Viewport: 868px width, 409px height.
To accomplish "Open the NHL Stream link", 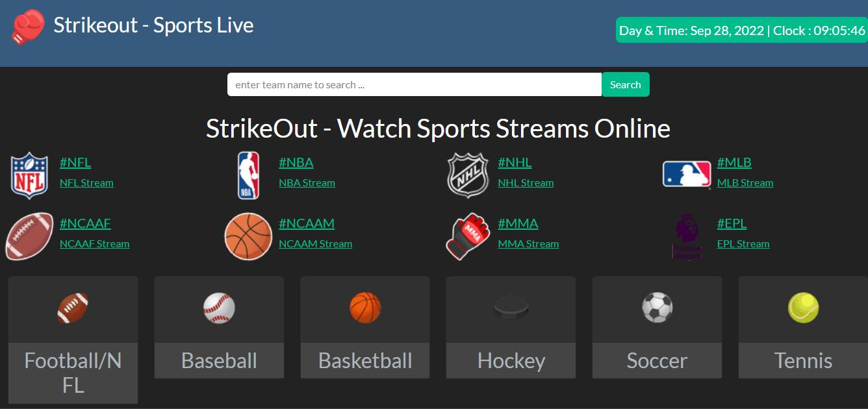I will pyautogui.click(x=526, y=183).
